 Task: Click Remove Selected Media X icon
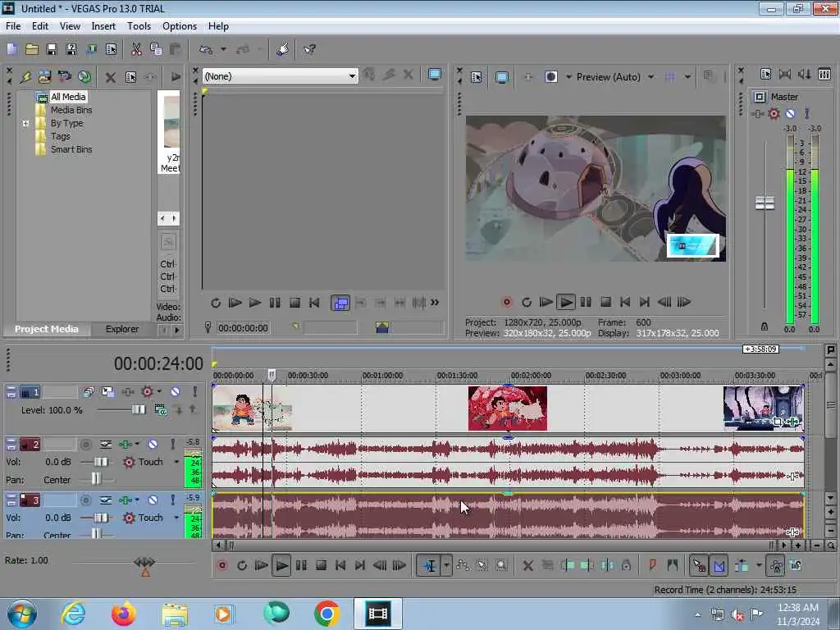111,77
